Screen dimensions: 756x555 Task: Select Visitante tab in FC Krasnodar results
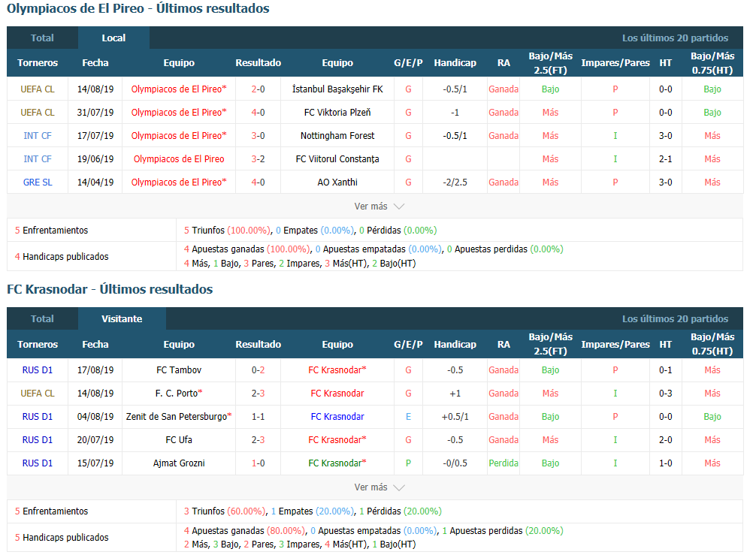coord(122,319)
